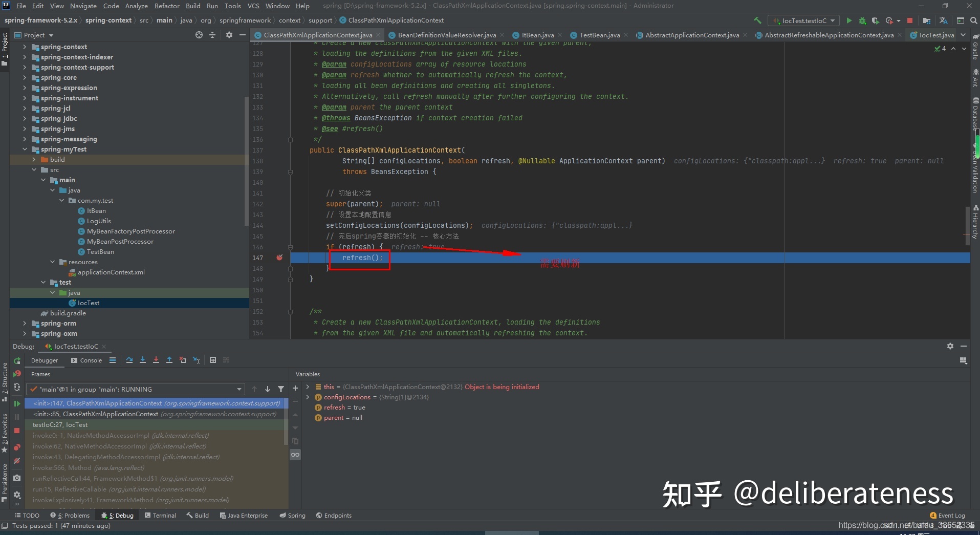Click Locate file target icon in Project panel
Viewport: 980px width, 535px height.
[199, 35]
